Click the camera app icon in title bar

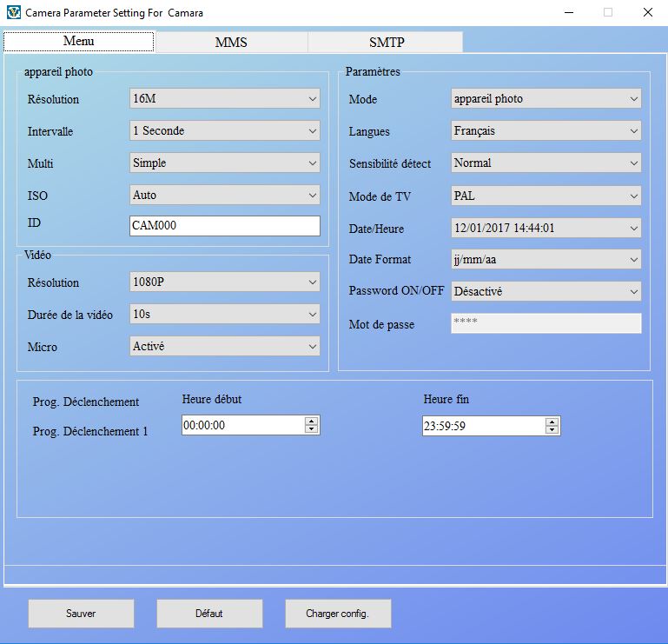coord(14,12)
